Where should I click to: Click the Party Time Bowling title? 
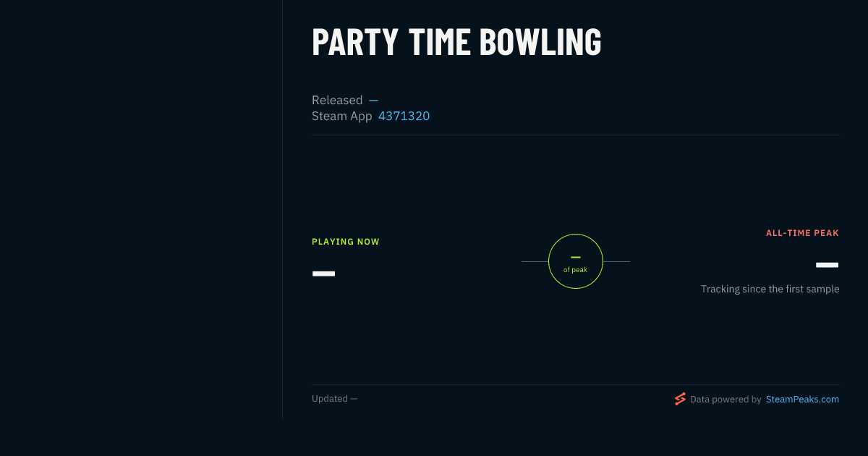456,42
